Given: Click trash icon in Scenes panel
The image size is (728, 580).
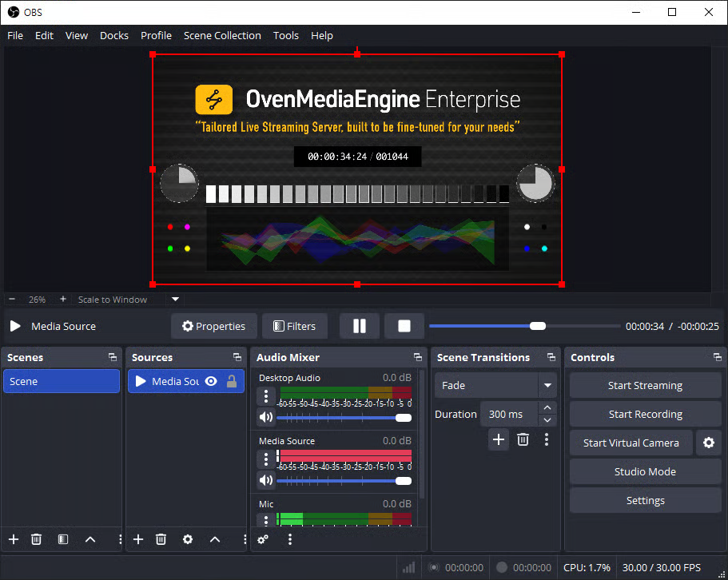Looking at the screenshot, I should [x=36, y=539].
